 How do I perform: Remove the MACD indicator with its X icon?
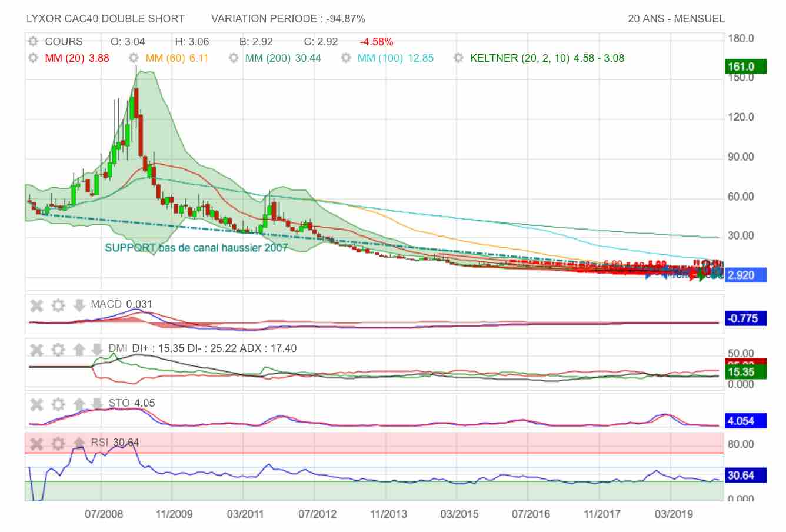pos(37,305)
